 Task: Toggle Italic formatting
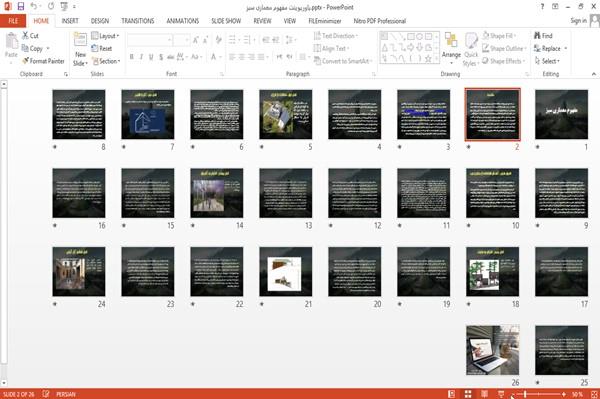tap(141, 57)
